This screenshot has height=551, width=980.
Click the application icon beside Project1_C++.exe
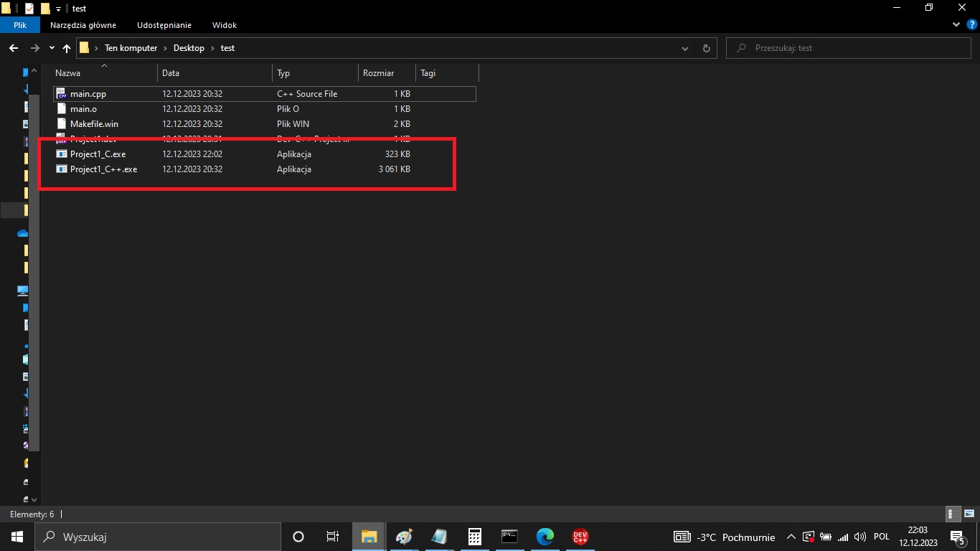point(62,169)
